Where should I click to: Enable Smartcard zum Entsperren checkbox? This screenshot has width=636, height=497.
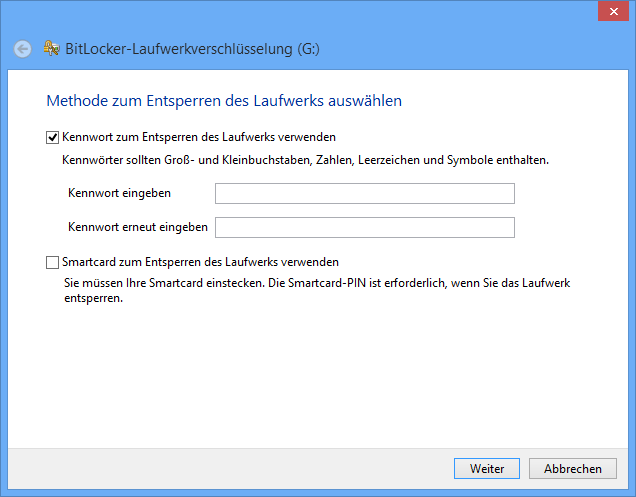click(52, 262)
